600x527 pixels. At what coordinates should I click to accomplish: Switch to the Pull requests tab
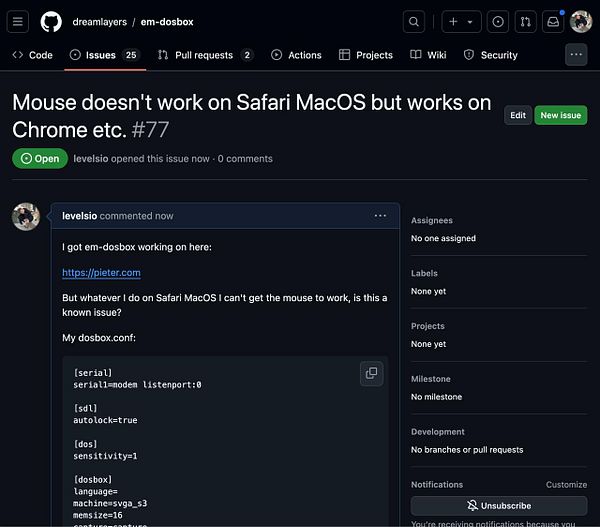pos(205,55)
